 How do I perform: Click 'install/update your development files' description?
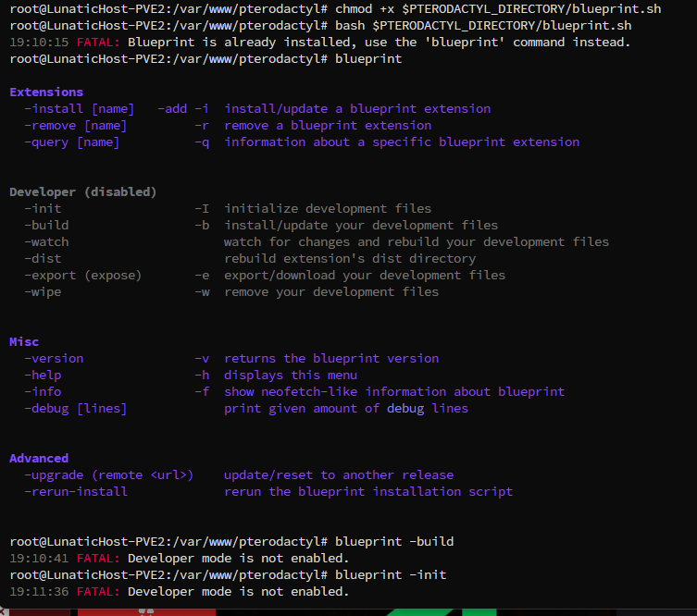[361, 226]
